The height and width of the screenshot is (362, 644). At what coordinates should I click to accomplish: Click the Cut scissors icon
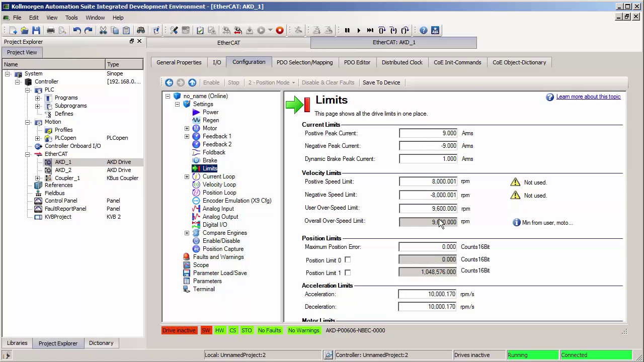tap(103, 31)
